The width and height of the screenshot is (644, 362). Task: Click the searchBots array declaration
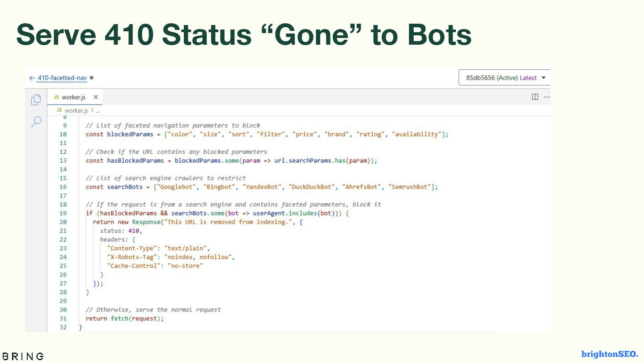[262, 187]
